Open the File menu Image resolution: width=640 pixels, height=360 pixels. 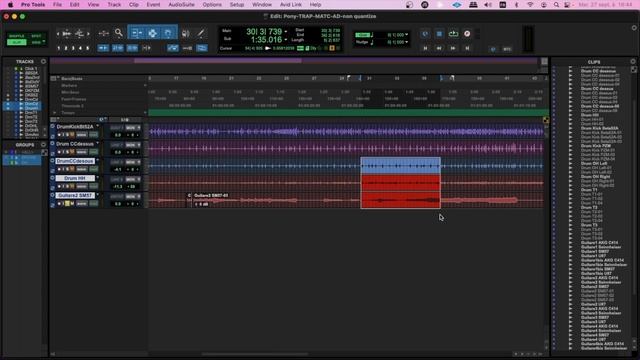tap(57, 5)
